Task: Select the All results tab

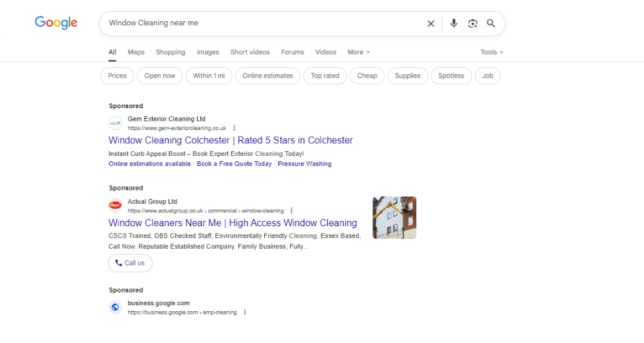Action: coord(112,52)
